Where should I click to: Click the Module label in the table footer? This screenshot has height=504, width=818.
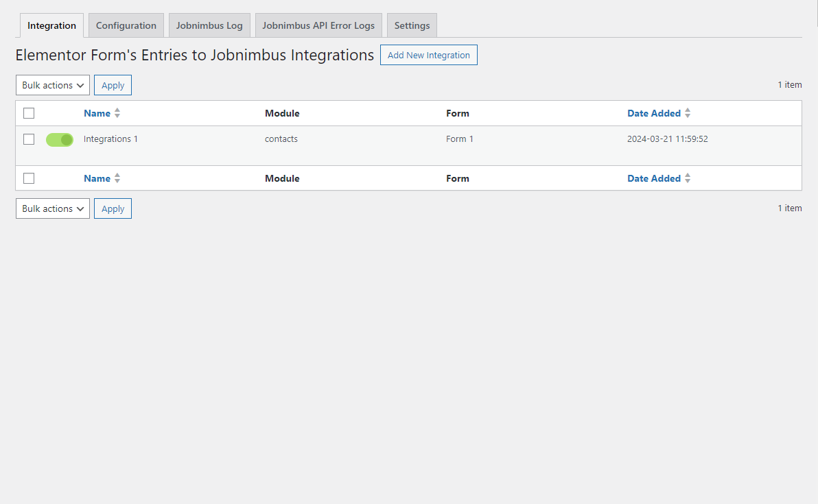click(282, 178)
